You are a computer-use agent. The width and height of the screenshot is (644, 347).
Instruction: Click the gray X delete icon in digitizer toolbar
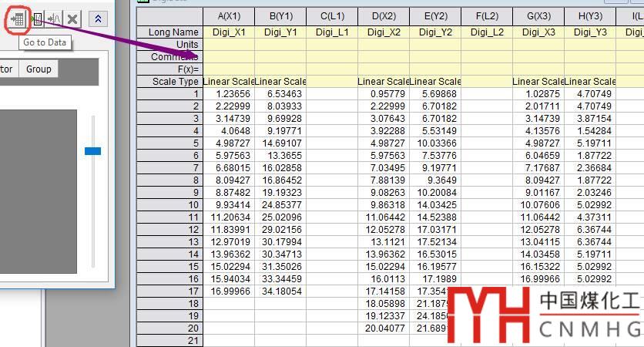72,19
